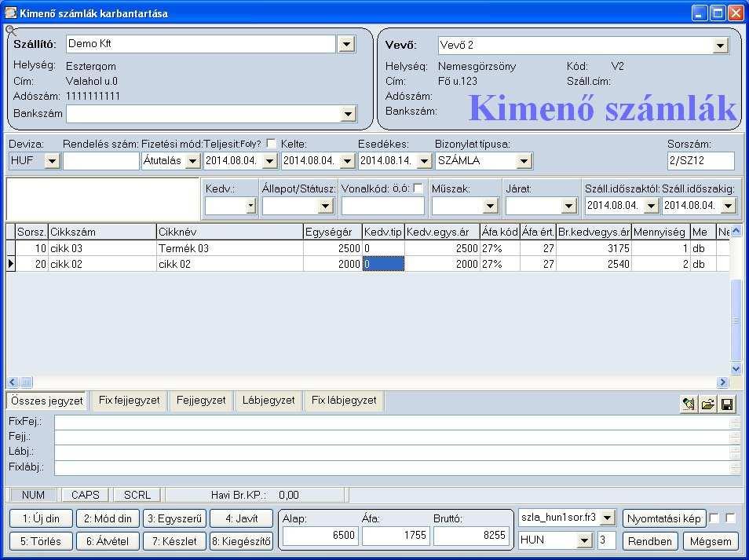Click the 8: Kiegészítő button
The height and width of the screenshot is (560, 749).
pos(241,541)
